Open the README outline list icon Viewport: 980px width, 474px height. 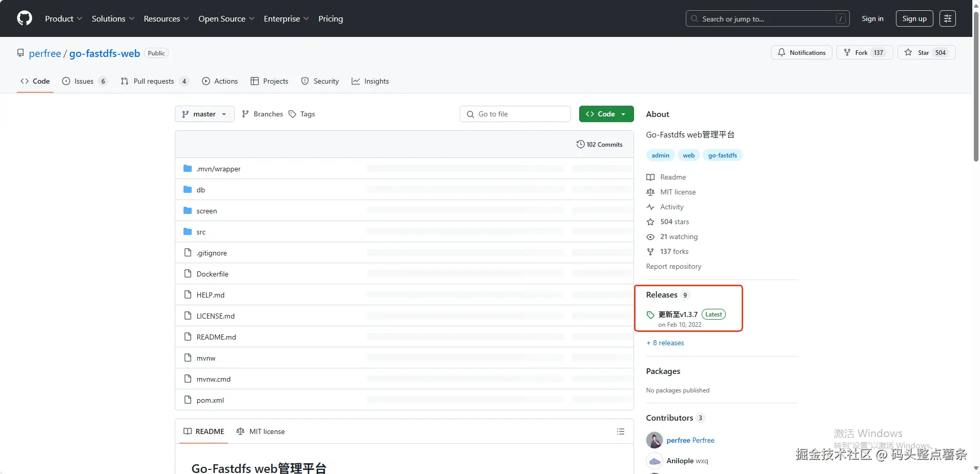click(x=621, y=431)
